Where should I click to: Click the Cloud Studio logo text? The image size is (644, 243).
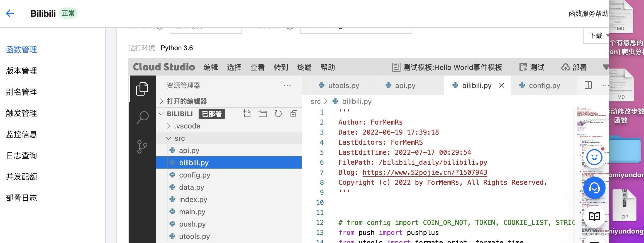tap(164, 67)
